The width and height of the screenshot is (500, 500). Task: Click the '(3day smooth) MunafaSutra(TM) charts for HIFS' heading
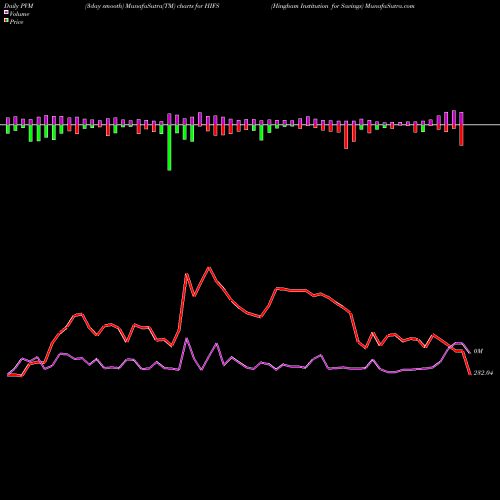(x=152, y=6)
